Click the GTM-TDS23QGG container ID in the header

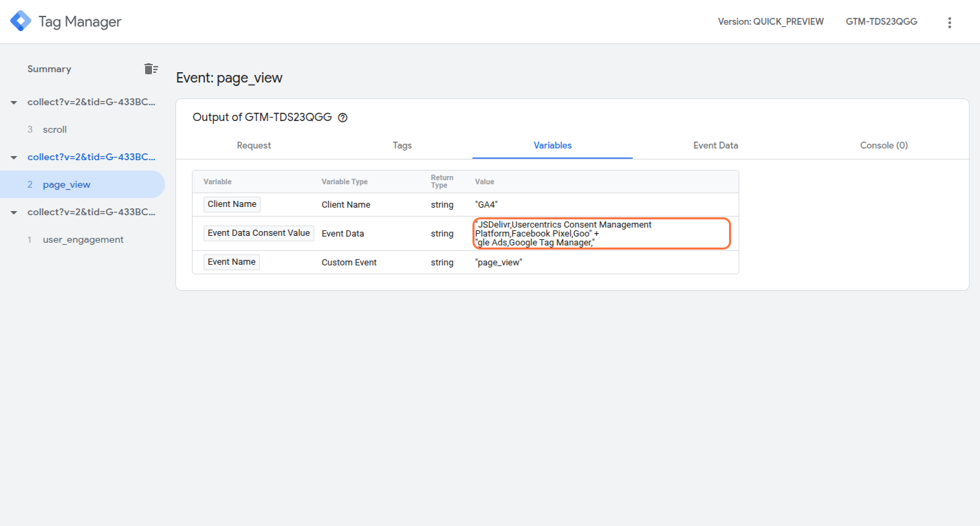(x=881, y=21)
